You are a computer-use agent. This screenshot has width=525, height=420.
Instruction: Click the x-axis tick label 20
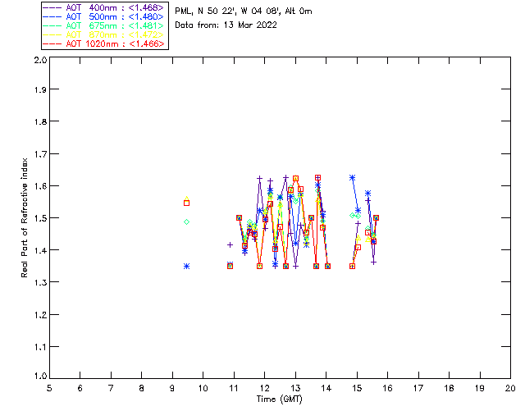coord(510,388)
